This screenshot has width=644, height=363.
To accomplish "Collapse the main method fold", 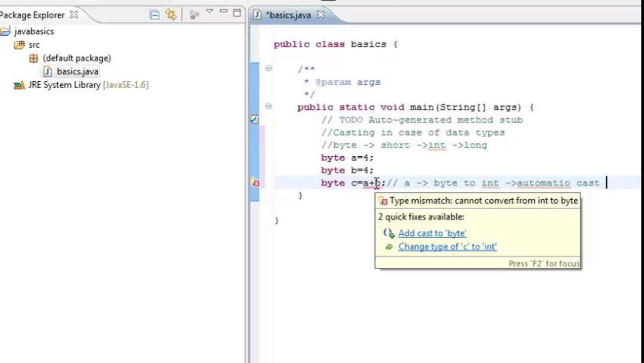I will pos(269,106).
